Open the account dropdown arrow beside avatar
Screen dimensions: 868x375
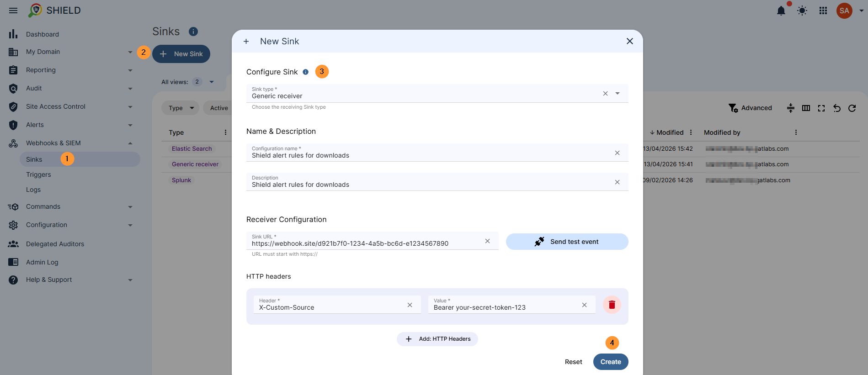(x=861, y=11)
